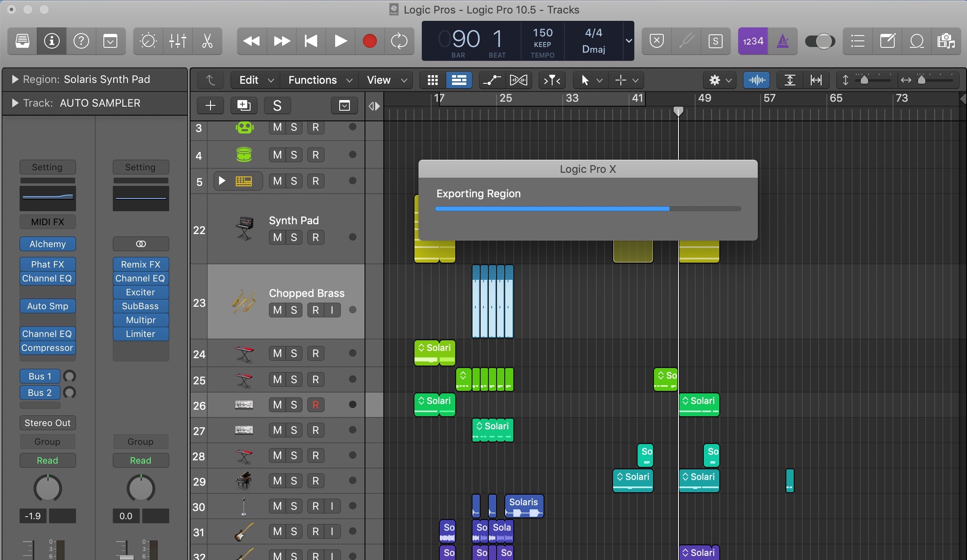Image resolution: width=967 pixels, height=560 pixels.
Task: Click the Flex Time/Pitch icon
Action: click(756, 79)
